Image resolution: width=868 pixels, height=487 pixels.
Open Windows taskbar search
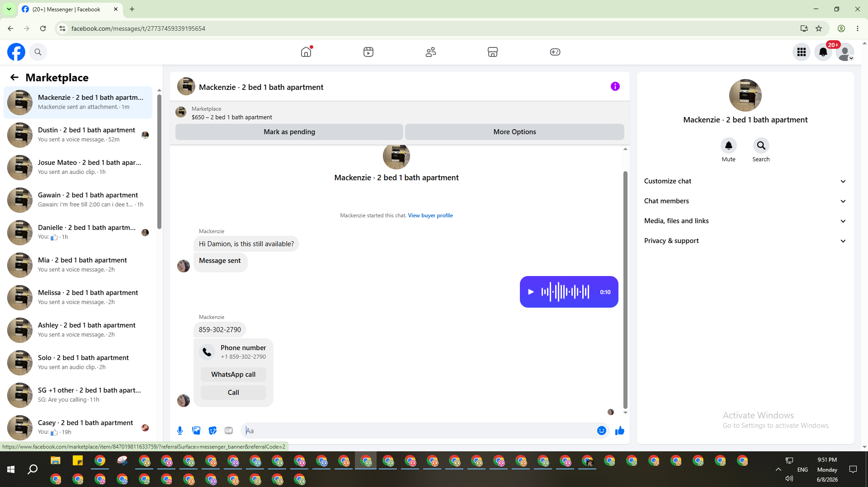(33, 469)
